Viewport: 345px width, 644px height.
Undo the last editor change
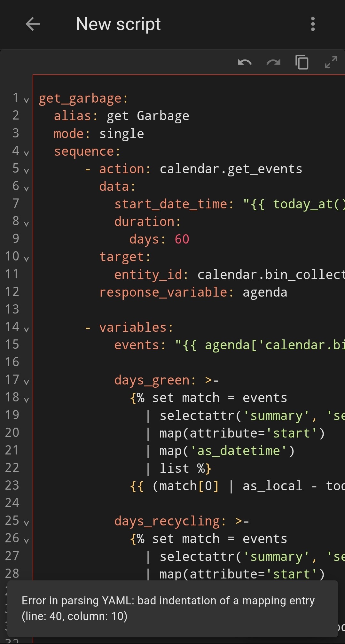tap(245, 62)
